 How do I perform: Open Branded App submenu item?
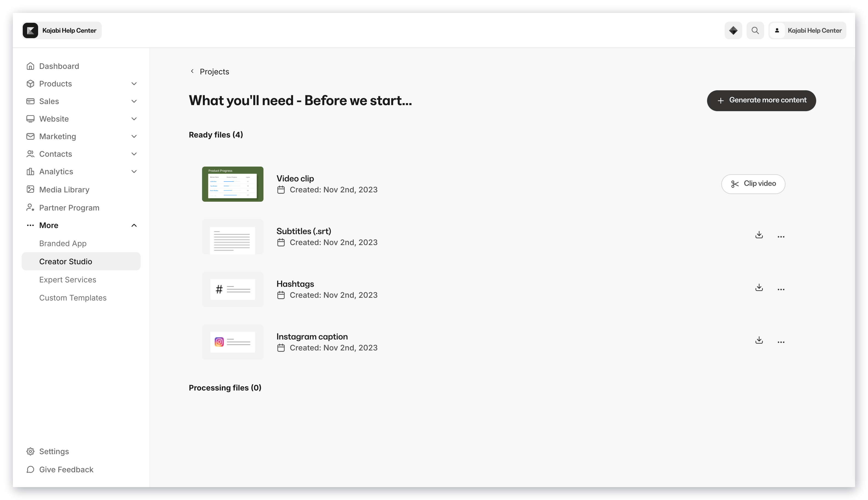pyautogui.click(x=81, y=243)
